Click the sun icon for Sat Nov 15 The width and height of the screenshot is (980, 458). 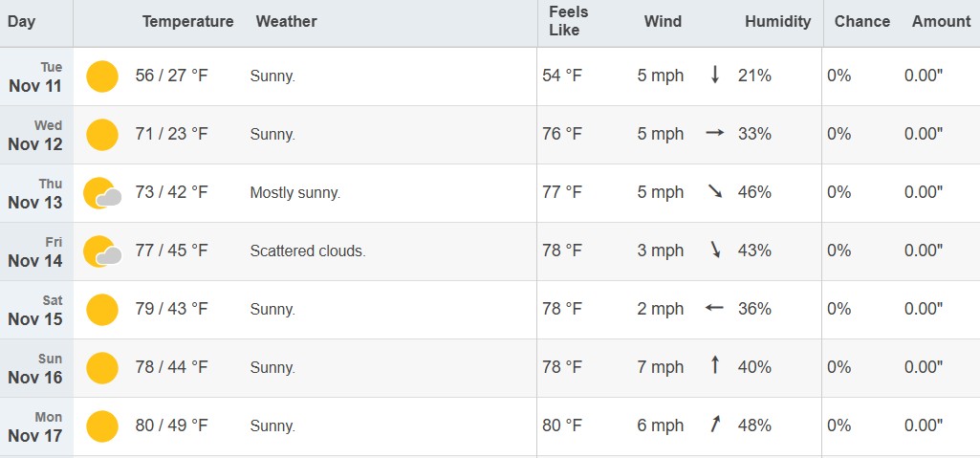tap(102, 310)
